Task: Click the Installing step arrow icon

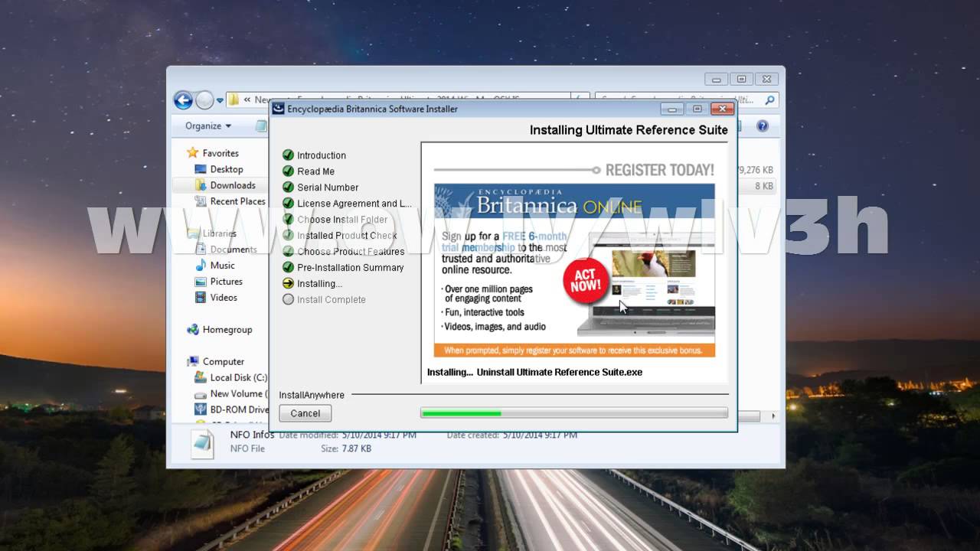Action: [288, 284]
